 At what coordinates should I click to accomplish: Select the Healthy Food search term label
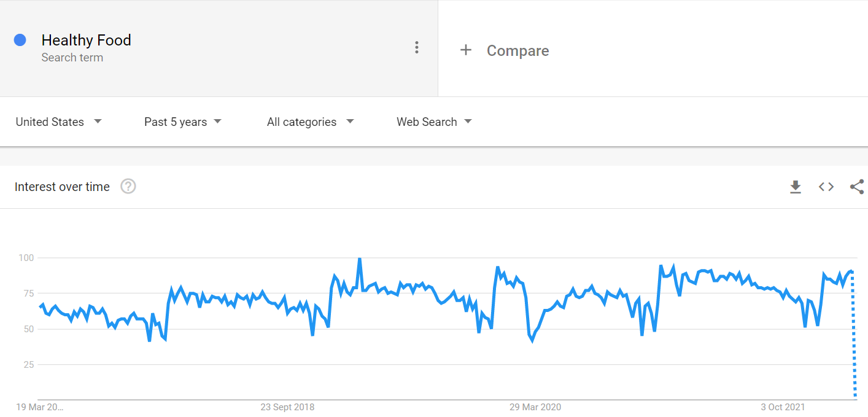(86, 40)
